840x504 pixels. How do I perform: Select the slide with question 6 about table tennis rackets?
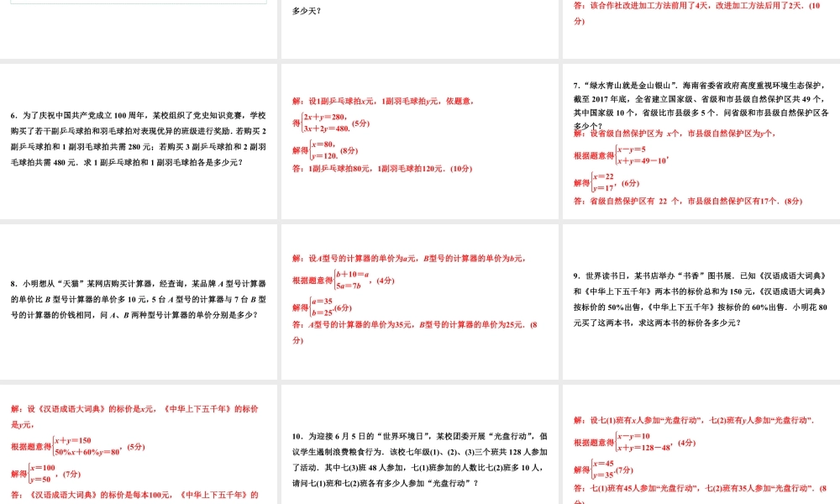(139, 139)
